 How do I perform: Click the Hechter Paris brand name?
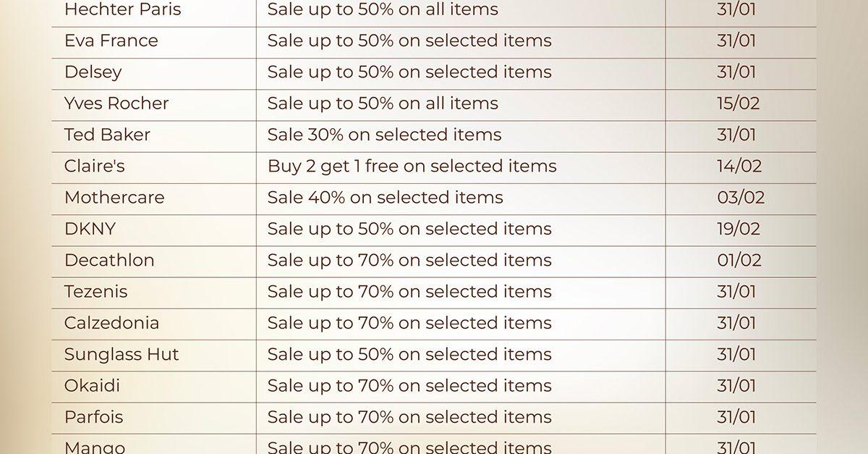(x=122, y=10)
